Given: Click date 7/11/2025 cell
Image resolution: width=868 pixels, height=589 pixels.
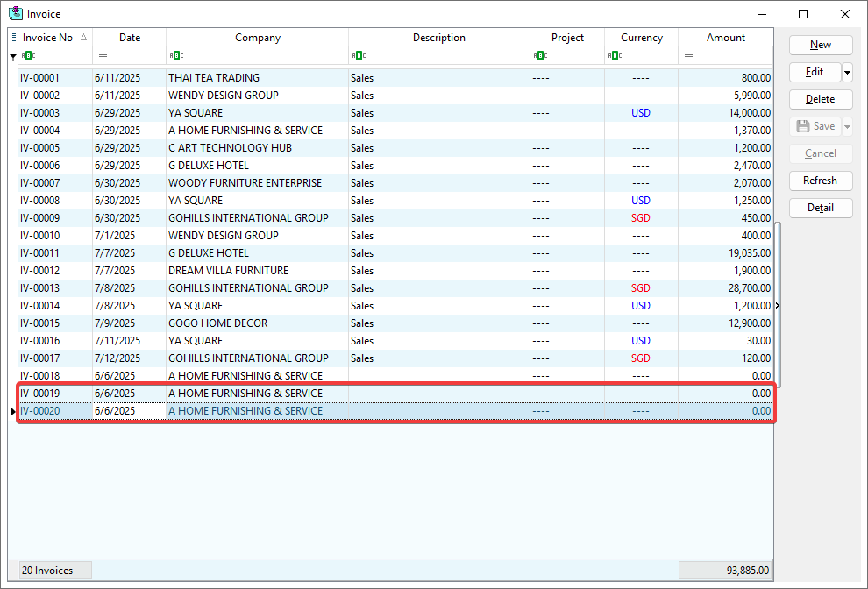Looking at the screenshot, I should coord(117,341).
